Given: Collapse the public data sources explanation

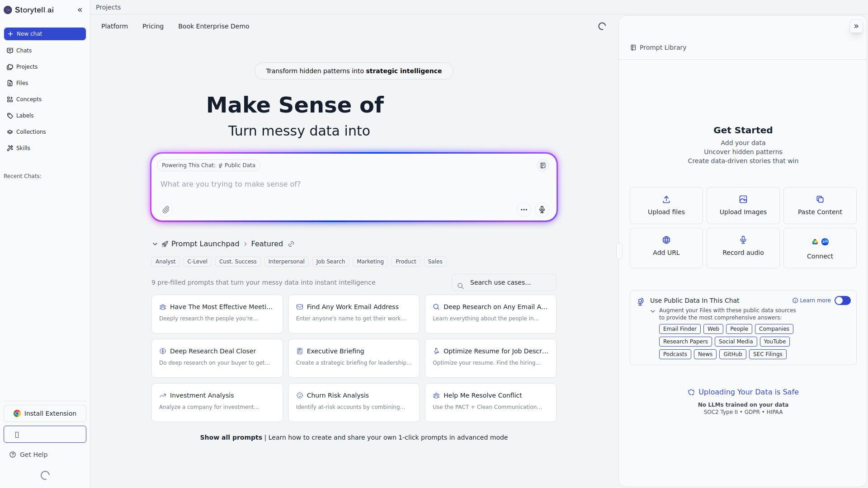Looking at the screenshot, I should [653, 311].
